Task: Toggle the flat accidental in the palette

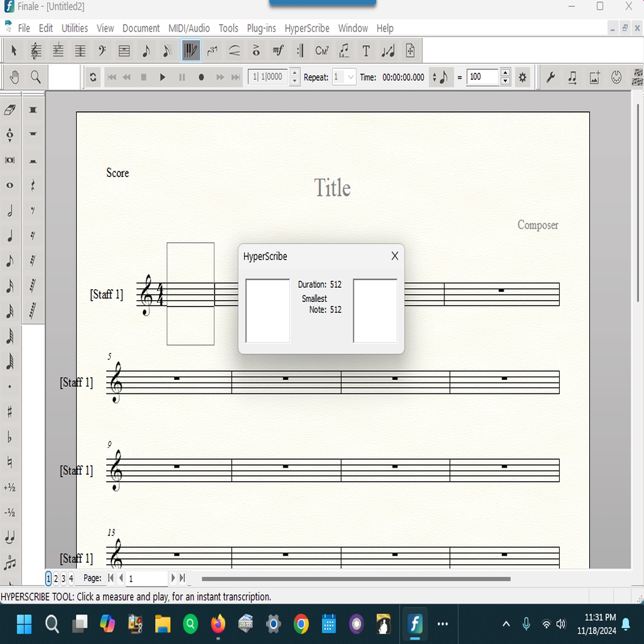Action: click(x=10, y=437)
